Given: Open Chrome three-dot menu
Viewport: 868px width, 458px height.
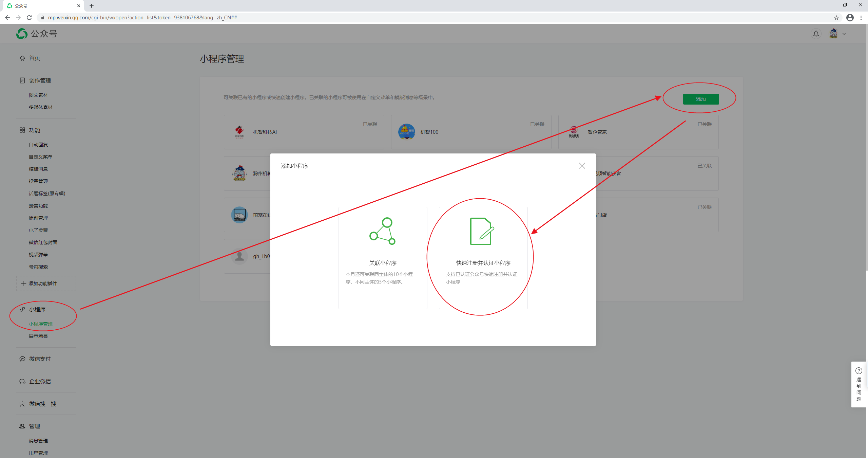Looking at the screenshot, I should tap(861, 18).
